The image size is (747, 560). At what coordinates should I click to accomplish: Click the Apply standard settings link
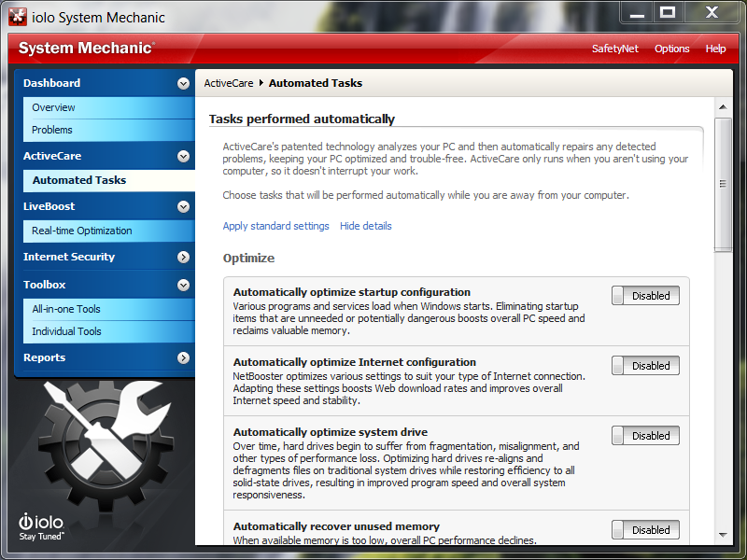point(275,226)
